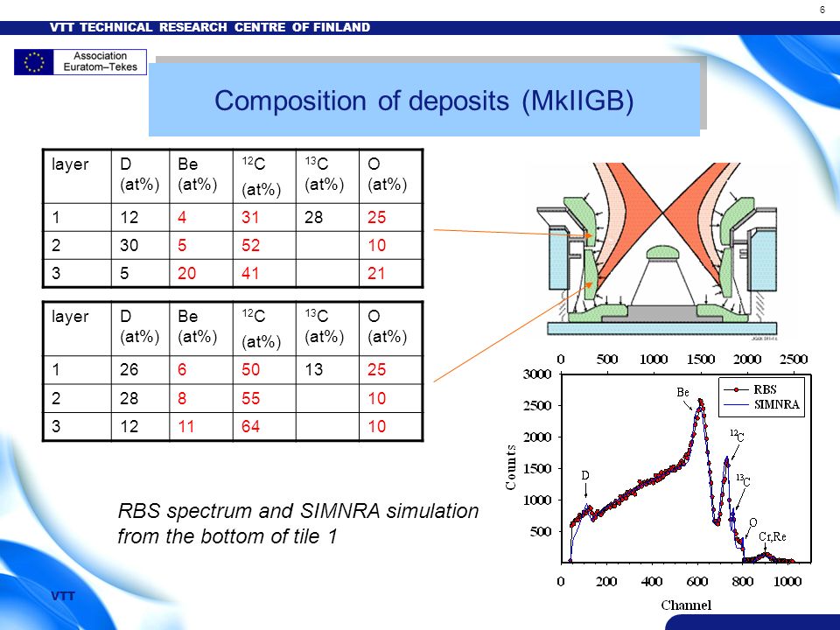Image resolution: width=840 pixels, height=630 pixels.
Task: Select lower table value 8
Action: 182,398
